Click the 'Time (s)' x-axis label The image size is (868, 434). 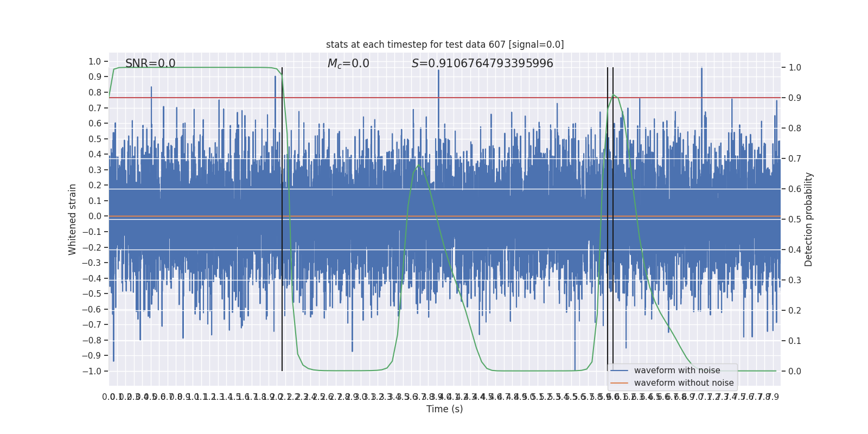(x=445, y=409)
